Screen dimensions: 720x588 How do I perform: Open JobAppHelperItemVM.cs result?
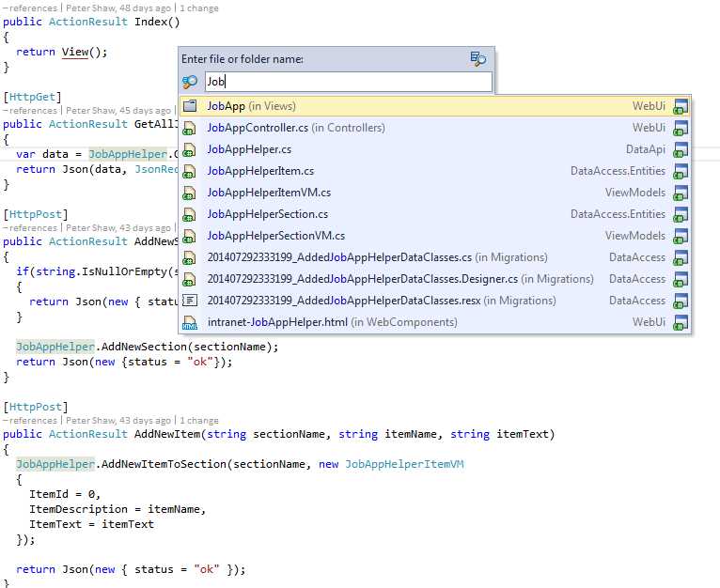(435, 193)
